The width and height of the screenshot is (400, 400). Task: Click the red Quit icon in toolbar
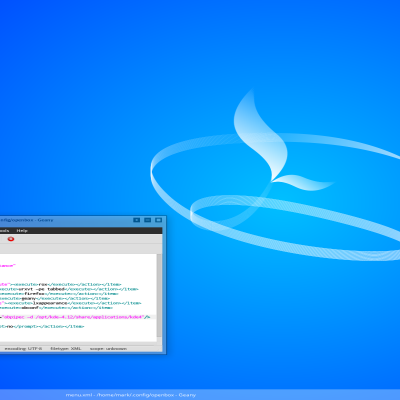click(11, 239)
